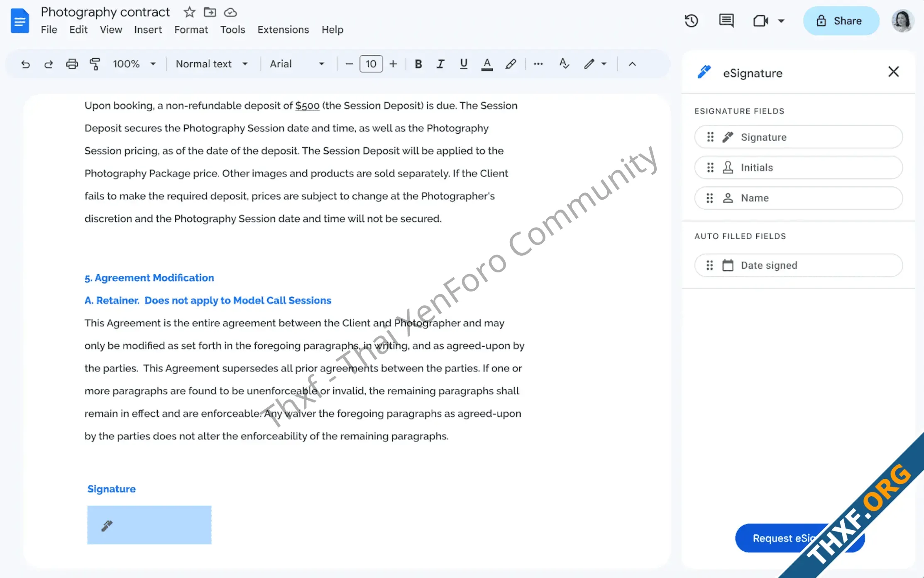924x578 pixels.
Task: Collapse the menus with the up chevron
Action: click(632, 64)
